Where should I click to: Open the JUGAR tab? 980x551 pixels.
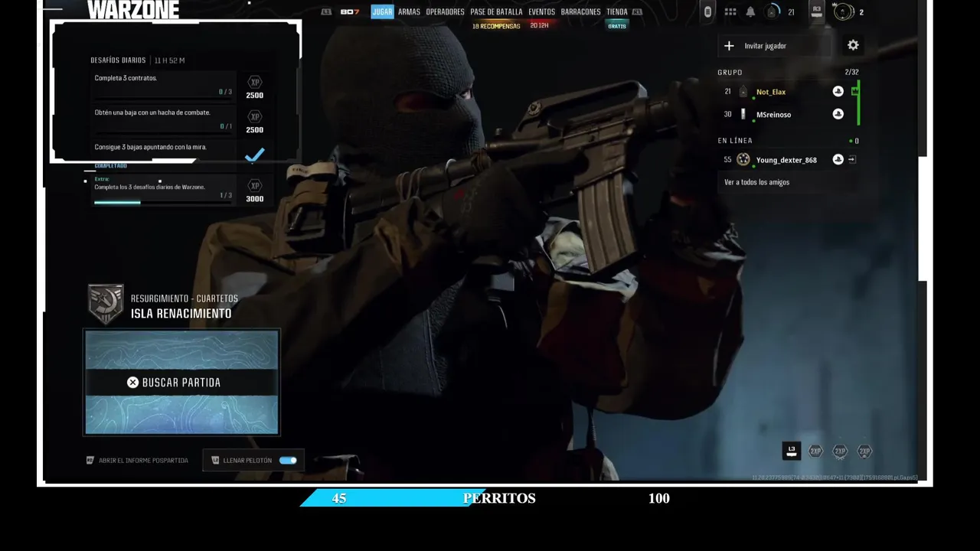382,11
